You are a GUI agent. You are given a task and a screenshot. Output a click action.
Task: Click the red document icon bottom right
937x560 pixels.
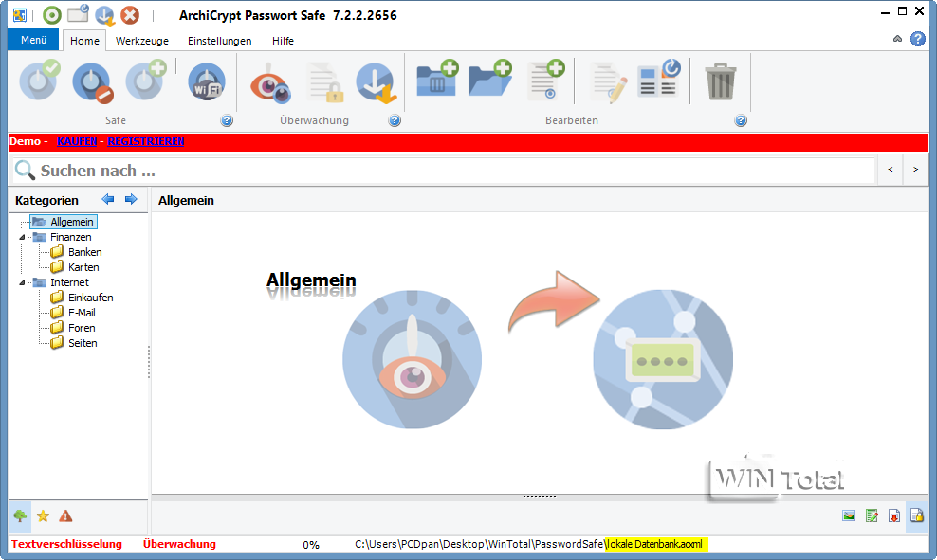pyautogui.click(x=894, y=515)
